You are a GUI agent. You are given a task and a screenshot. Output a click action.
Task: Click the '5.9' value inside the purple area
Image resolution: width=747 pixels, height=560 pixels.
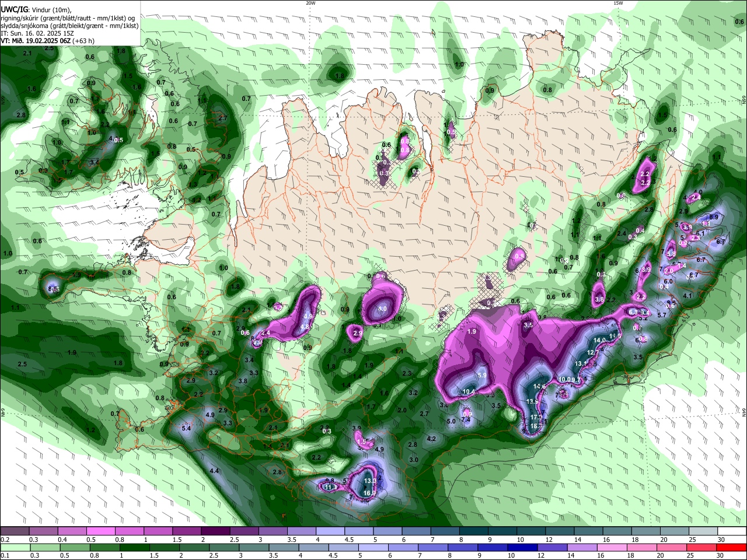click(482, 376)
